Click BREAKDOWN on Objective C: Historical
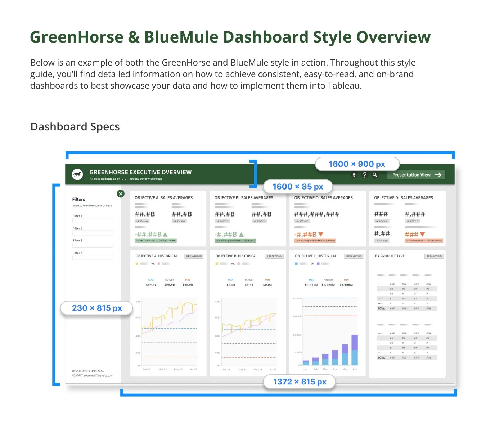Image resolution: width=504 pixels, height=436 pixels. click(x=354, y=257)
